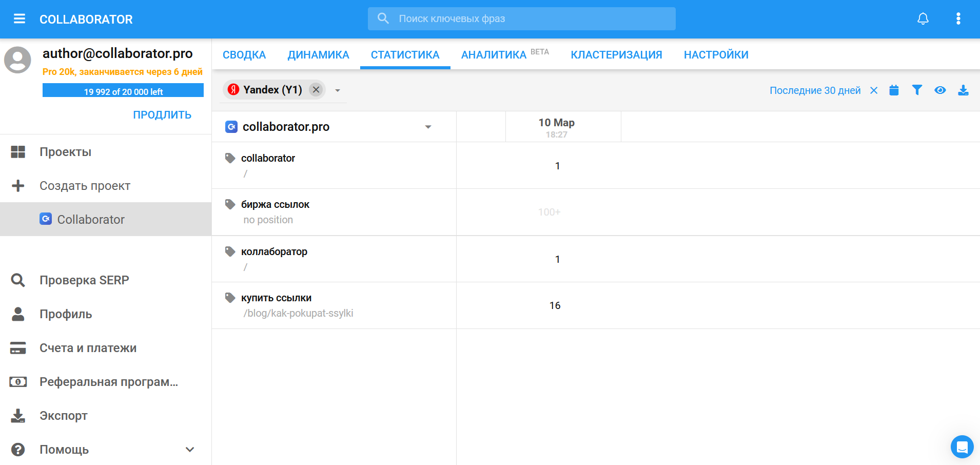Click tag icon next to купить ссылки
This screenshot has width=980, height=465.
pyautogui.click(x=230, y=298)
